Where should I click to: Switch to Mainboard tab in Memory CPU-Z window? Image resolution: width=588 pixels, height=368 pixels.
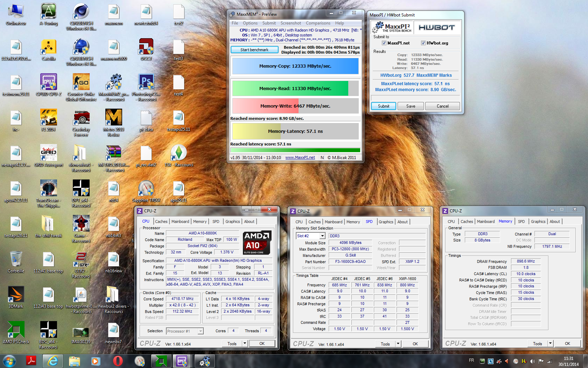click(486, 222)
